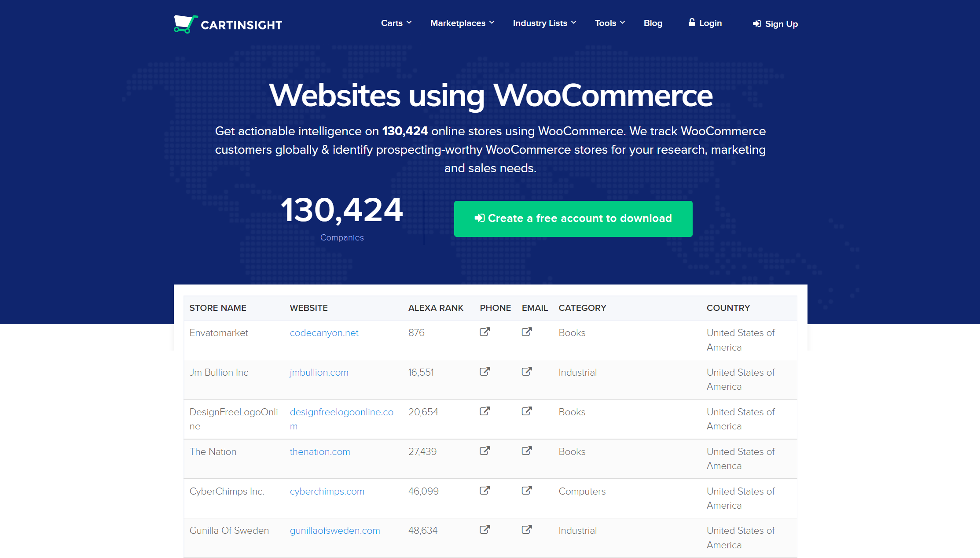Expand the Tools dropdown menu
The height and width of the screenshot is (558, 980).
(x=609, y=23)
